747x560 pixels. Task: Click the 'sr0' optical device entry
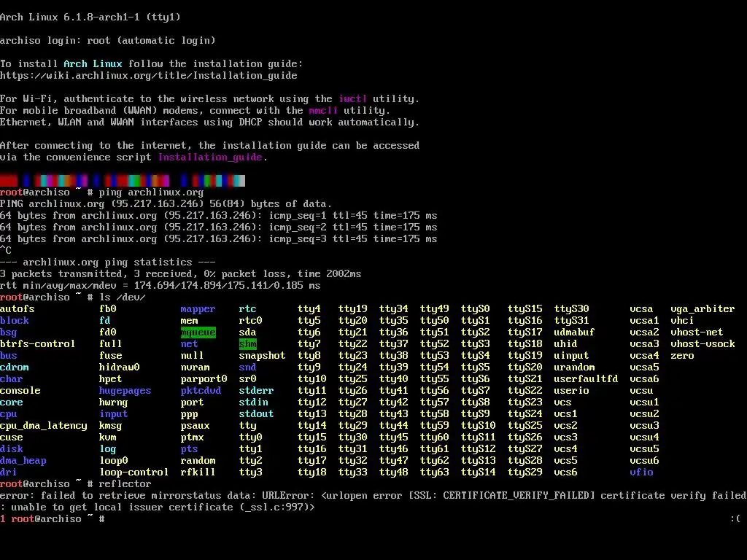point(248,379)
